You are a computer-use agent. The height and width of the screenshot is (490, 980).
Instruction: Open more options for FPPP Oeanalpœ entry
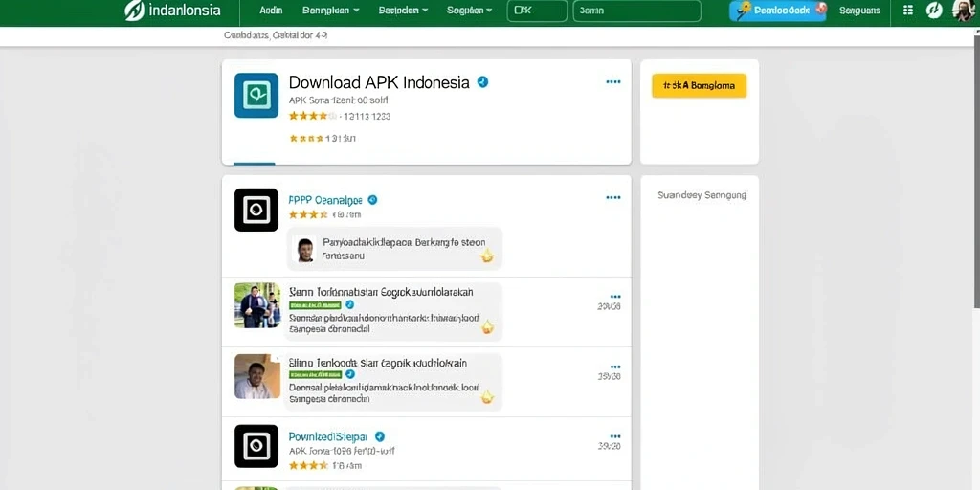pyautogui.click(x=613, y=197)
